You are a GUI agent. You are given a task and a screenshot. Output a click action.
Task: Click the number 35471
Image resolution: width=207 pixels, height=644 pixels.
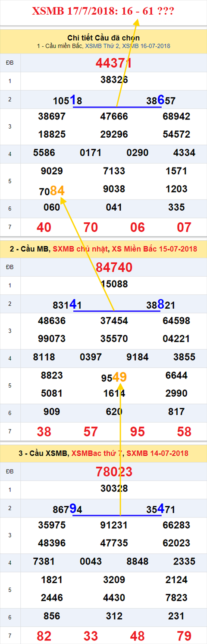point(160,509)
